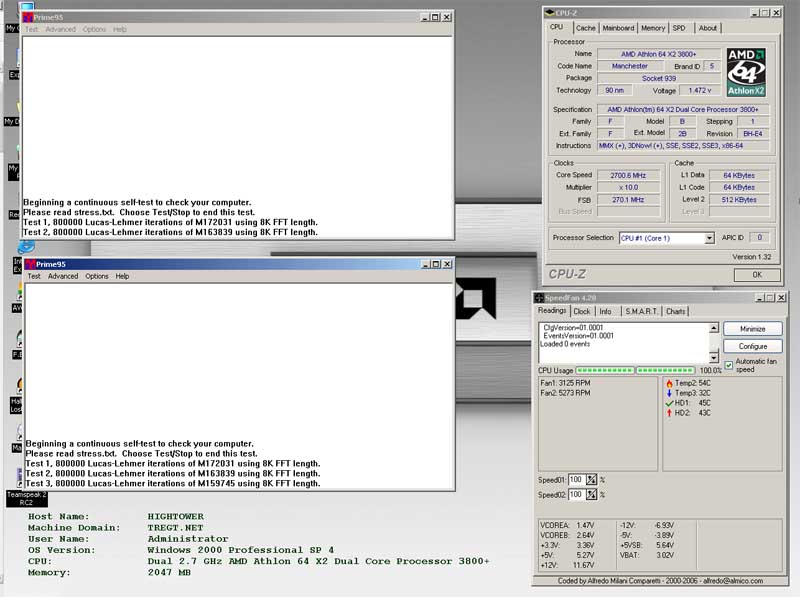Switch to the Cache tab in CPU-Z

point(585,28)
